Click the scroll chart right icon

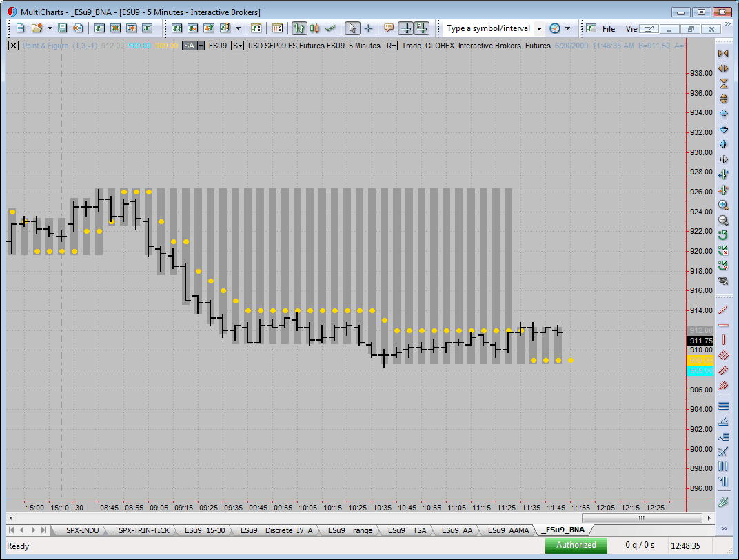(x=723, y=159)
